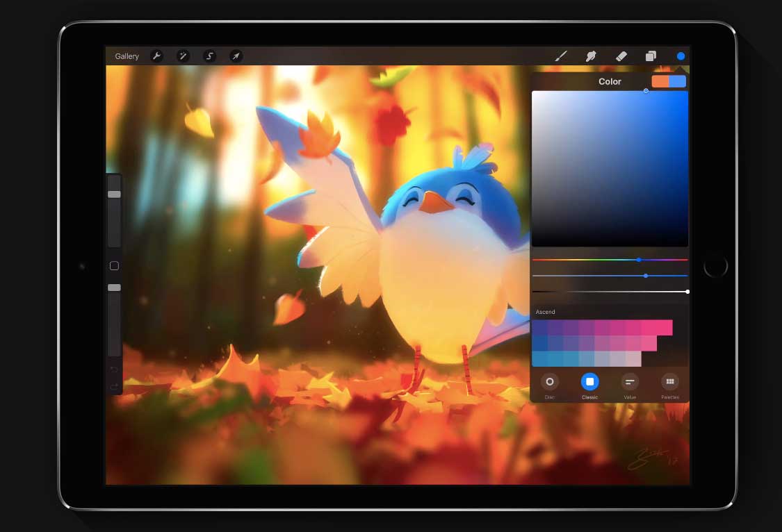The height and width of the screenshot is (532, 782).
Task: Tap the redo arrow on the sidebar
Action: pos(113,386)
